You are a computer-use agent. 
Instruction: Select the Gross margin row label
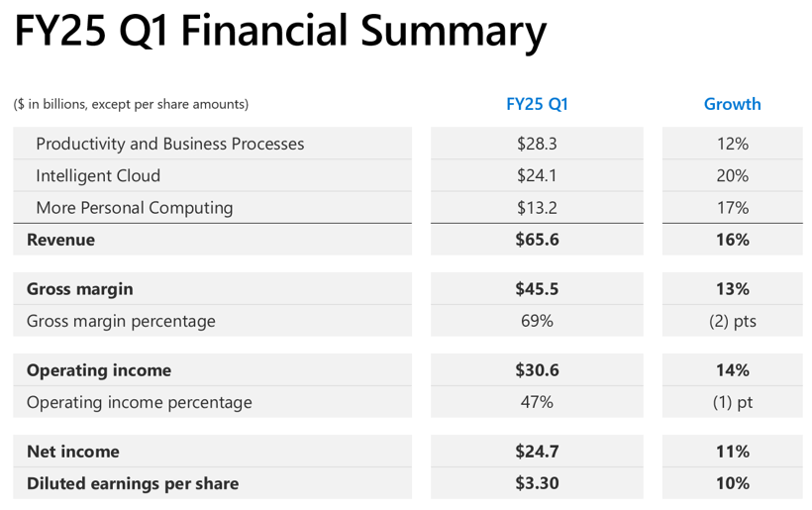point(79,289)
